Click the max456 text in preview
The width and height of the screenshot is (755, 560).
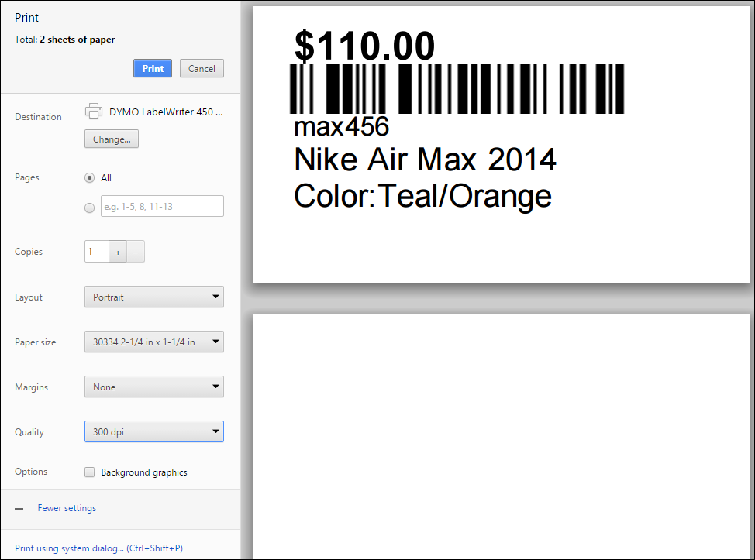341,126
